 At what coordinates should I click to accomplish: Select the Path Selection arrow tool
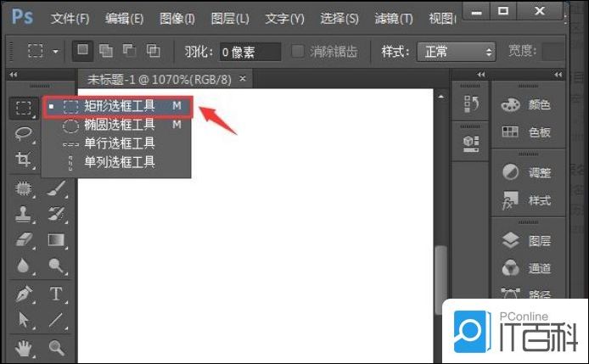coord(23,320)
